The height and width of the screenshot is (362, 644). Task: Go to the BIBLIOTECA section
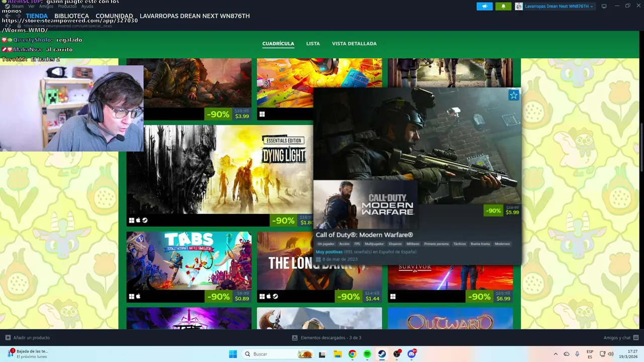click(71, 16)
